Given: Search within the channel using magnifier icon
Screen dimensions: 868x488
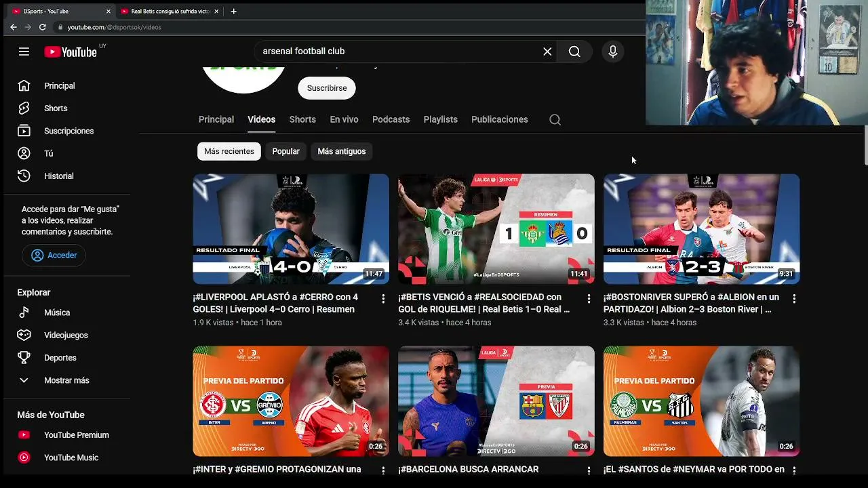Looking at the screenshot, I should [555, 120].
